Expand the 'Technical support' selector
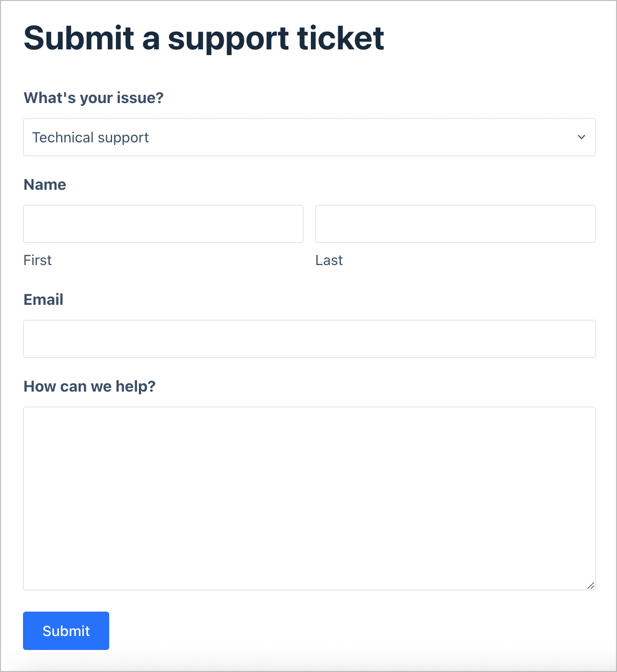The image size is (617, 672). [x=309, y=137]
